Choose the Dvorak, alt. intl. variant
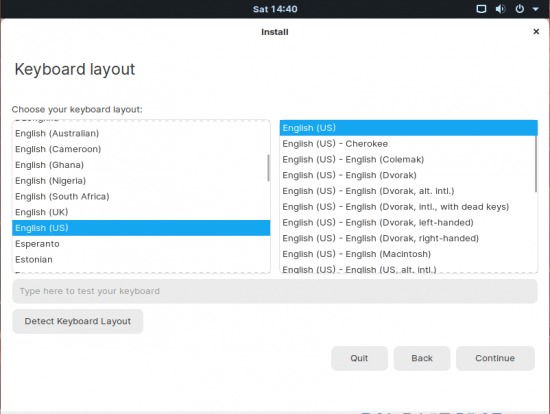Image resolution: width=550 pixels, height=414 pixels. point(409,191)
